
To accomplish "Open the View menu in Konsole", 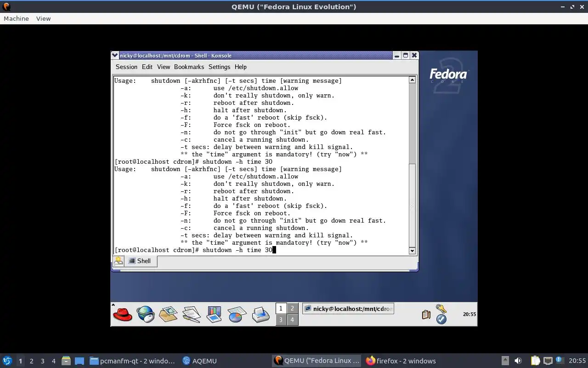I will point(164,67).
